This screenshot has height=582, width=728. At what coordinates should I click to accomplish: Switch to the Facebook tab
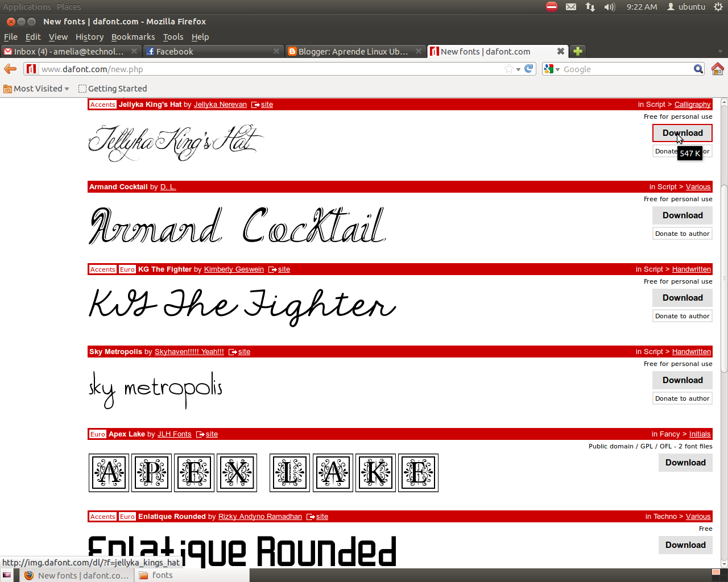(x=213, y=51)
